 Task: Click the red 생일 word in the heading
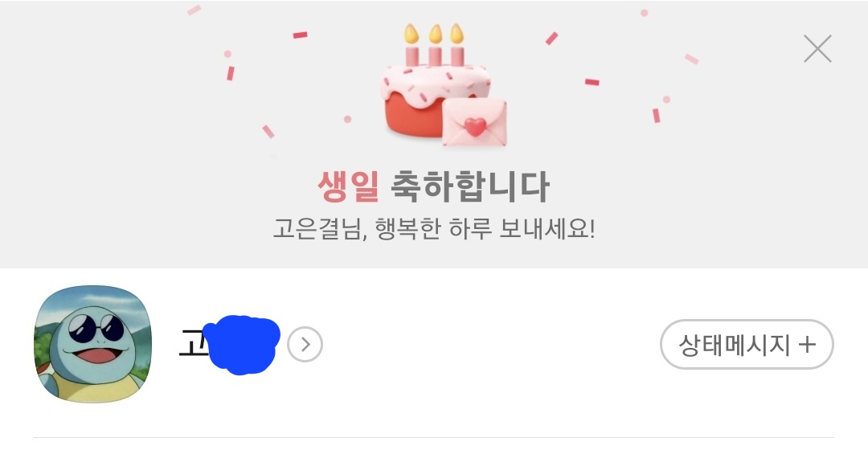(x=348, y=186)
